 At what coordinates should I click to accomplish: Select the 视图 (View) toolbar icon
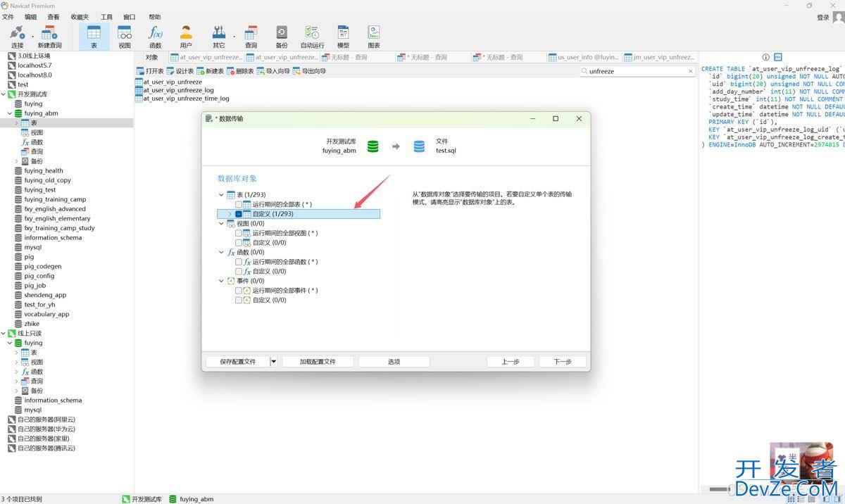click(x=125, y=36)
